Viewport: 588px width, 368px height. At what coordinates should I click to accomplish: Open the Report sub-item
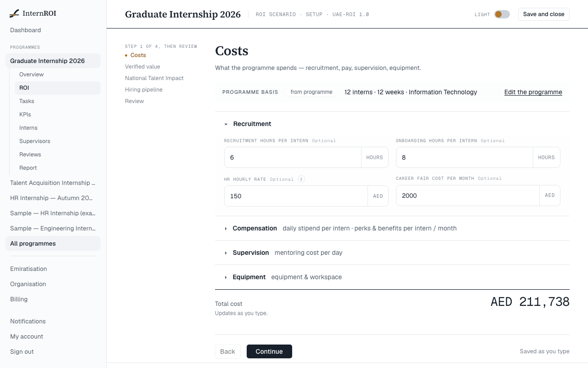click(57, 168)
